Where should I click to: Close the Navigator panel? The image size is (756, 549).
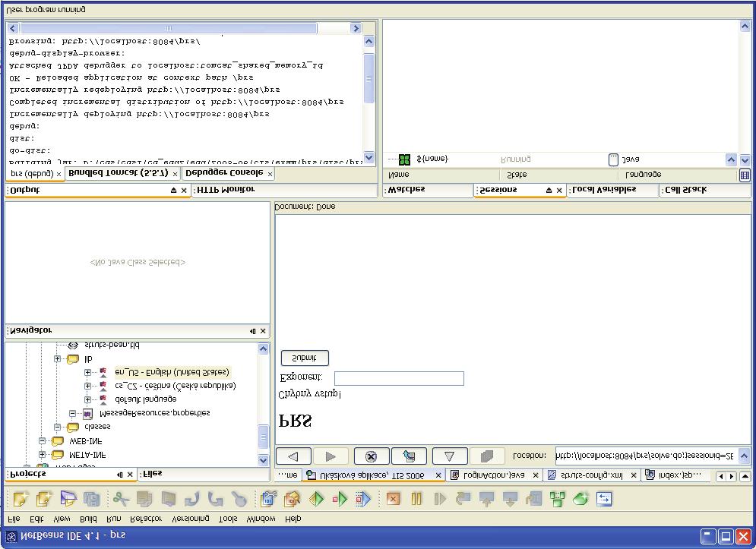coord(263,331)
